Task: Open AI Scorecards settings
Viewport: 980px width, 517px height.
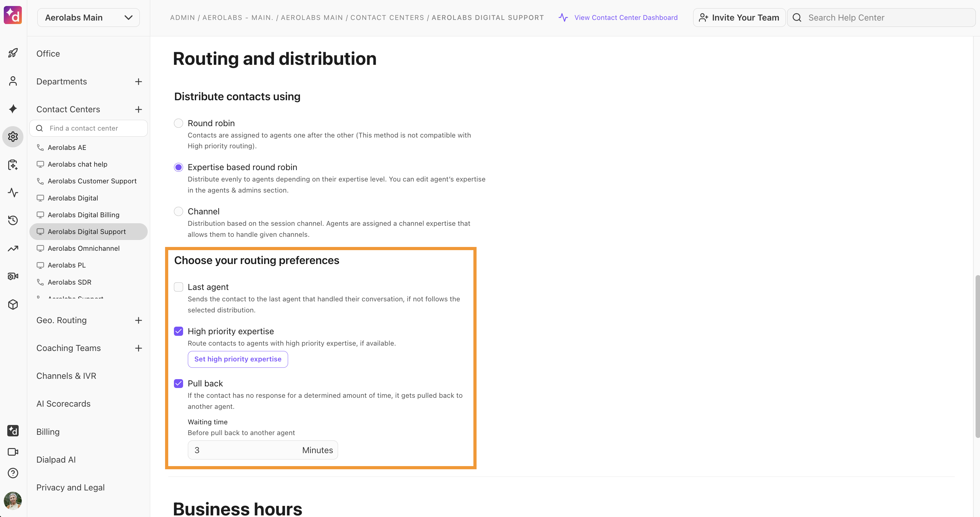Action: pos(64,403)
